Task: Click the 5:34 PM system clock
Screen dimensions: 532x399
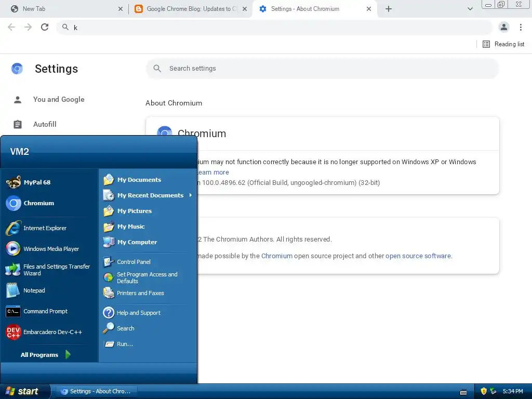Action: [513, 391]
